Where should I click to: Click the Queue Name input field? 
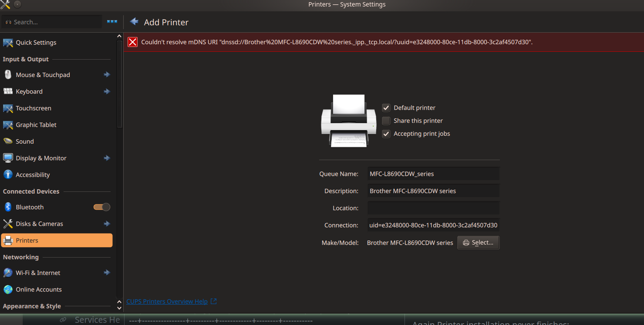[433, 174]
